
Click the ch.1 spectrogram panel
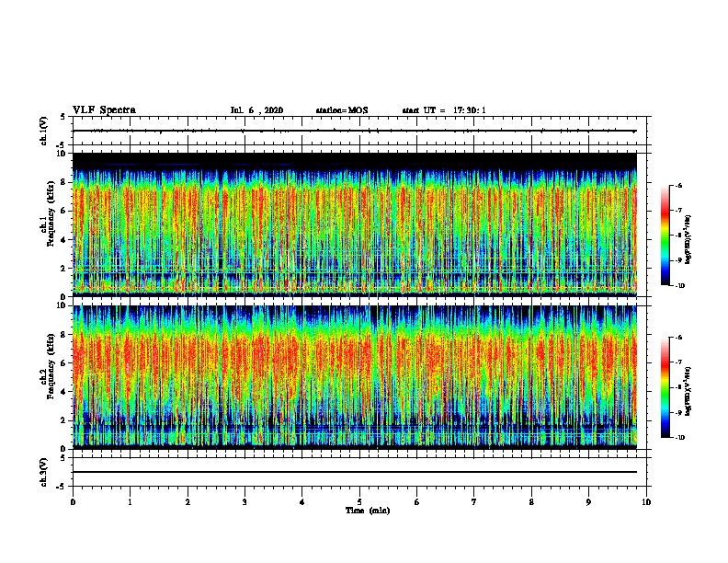pos(355,224)
